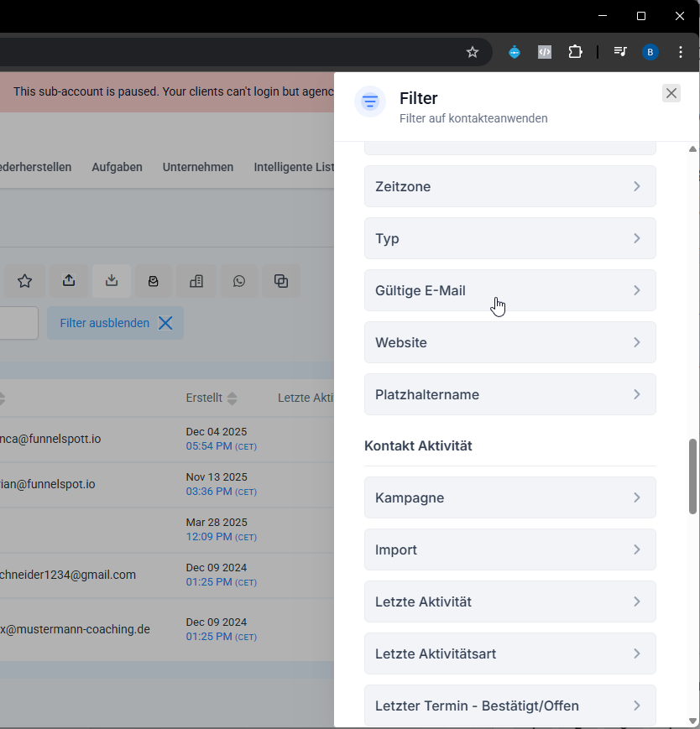Open the code-brackets extension icon

pos(545,52)
